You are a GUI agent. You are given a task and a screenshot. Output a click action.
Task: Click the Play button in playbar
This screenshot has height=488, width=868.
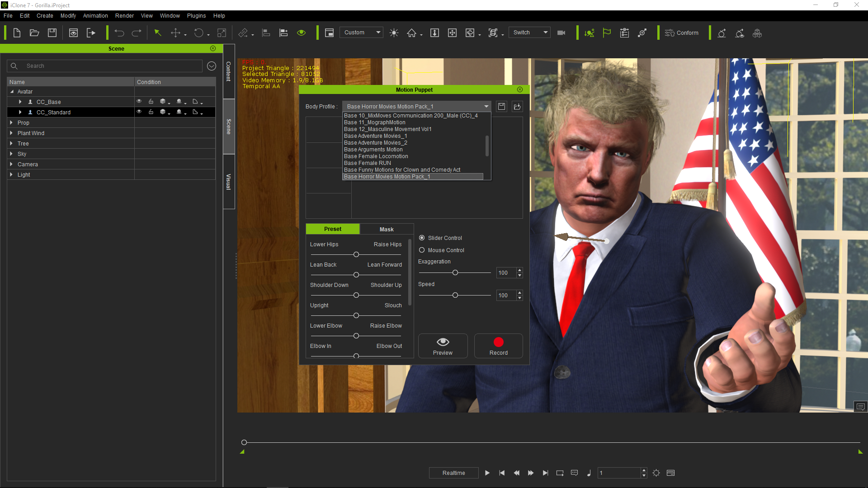pyautogui.click(x=487, y=473)
